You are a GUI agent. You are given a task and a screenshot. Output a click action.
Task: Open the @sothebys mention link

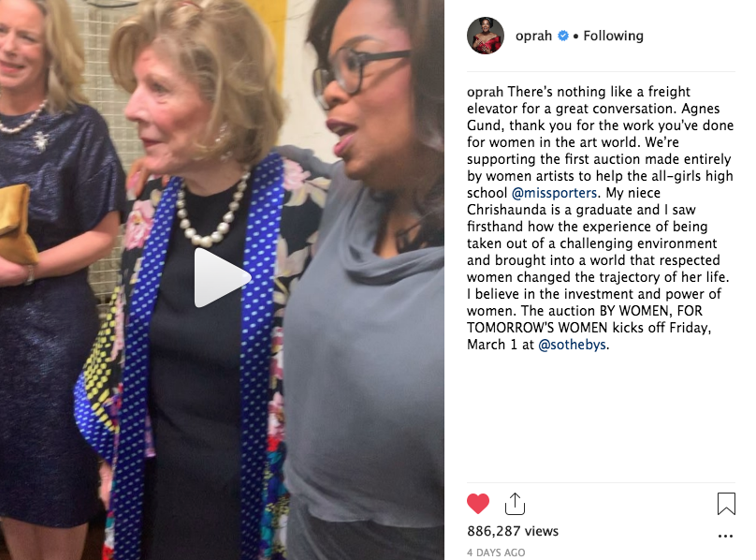[x=572, y=345]
